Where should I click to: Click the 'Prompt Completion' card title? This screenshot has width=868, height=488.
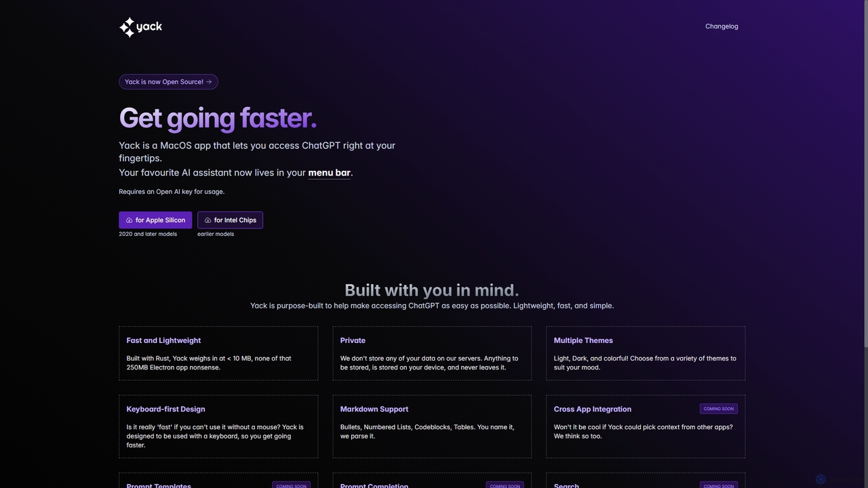(374, 486)
